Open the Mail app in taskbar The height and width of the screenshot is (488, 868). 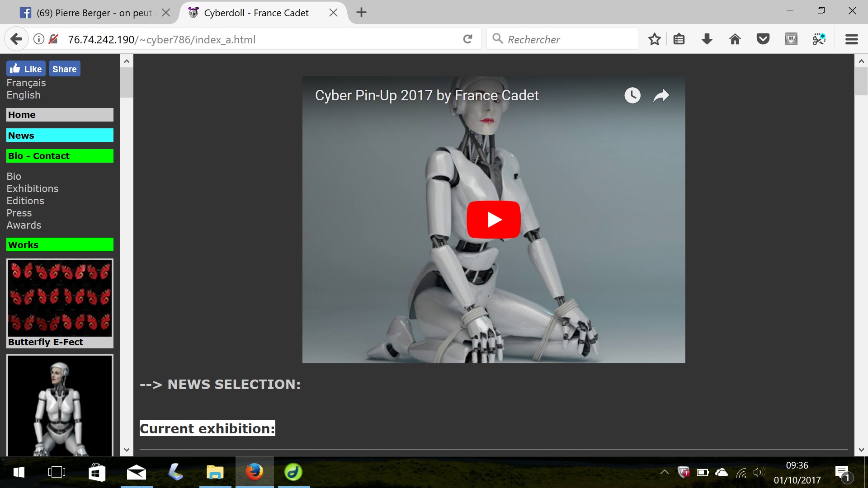coord(136,472)
